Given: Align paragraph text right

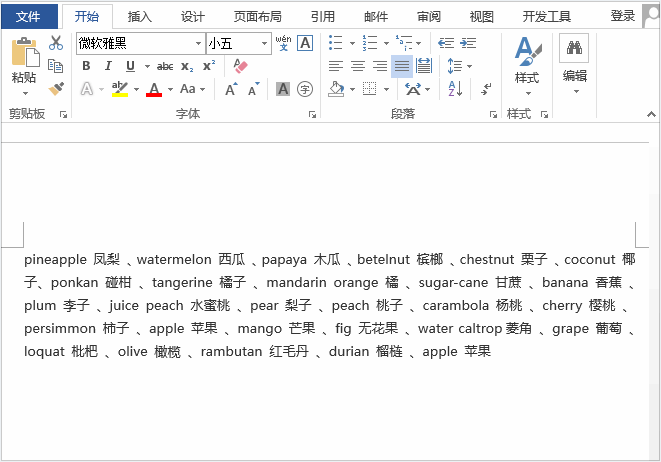Looking at the screenshot, I should click(380, 66).
